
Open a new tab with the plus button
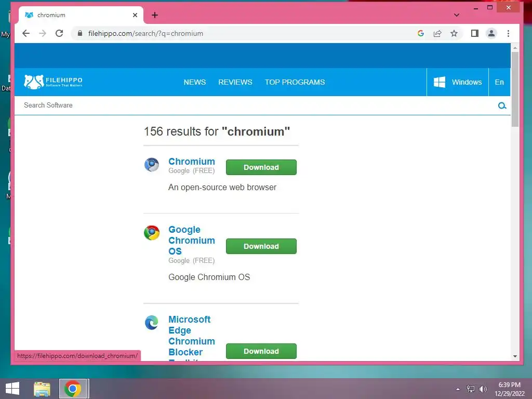point(155,15)
